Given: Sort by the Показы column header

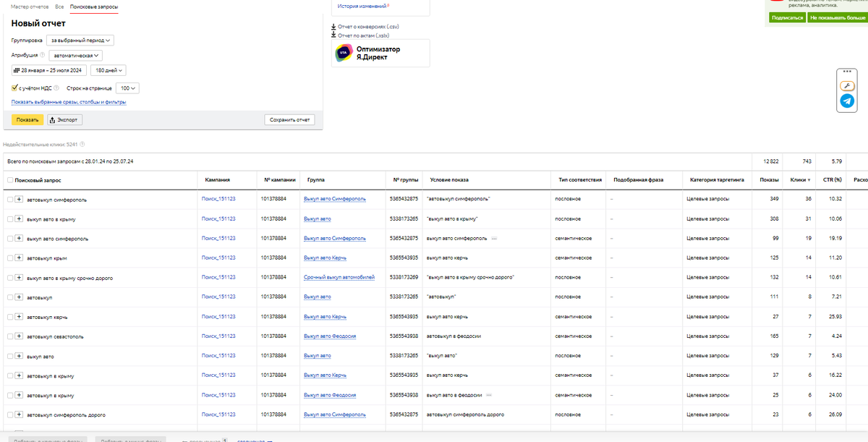Looking at the screenshot, I should tap(769, 179).
